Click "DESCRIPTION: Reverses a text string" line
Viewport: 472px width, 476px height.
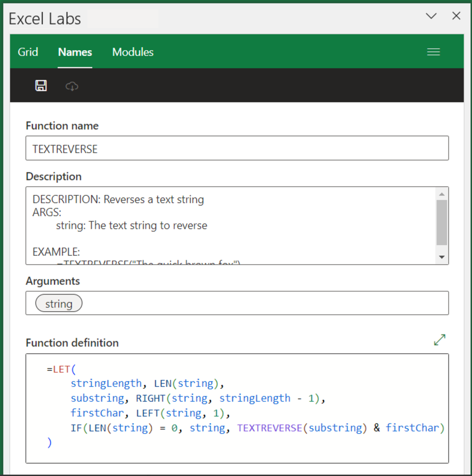(118, 199)
